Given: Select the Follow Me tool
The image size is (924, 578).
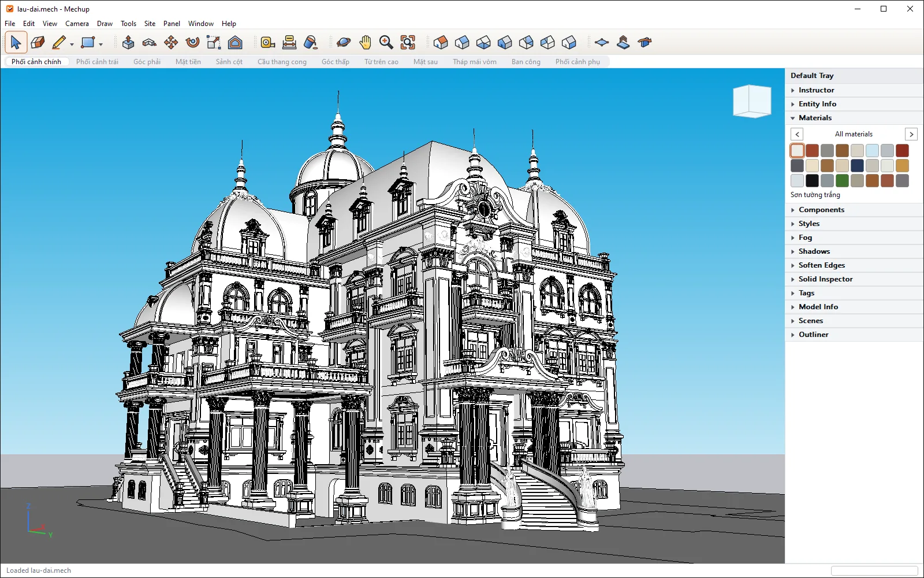Looking at the screenshot, I should 150,42.
